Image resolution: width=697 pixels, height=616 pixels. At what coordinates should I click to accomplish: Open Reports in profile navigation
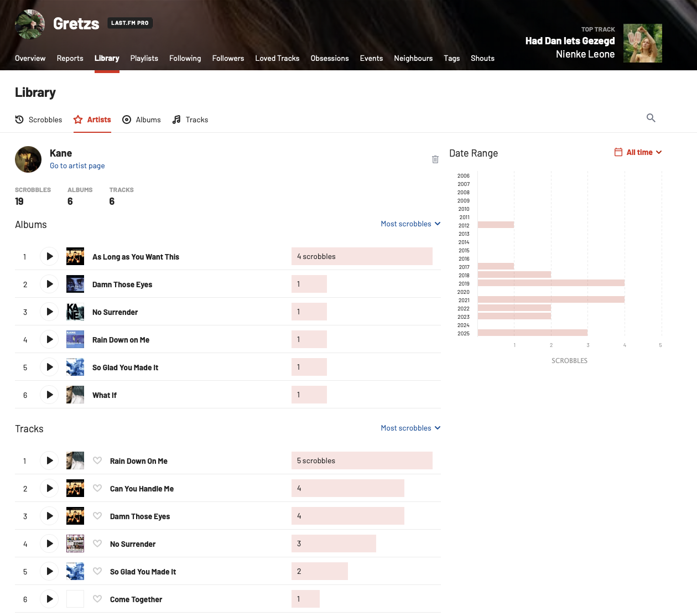70,58
